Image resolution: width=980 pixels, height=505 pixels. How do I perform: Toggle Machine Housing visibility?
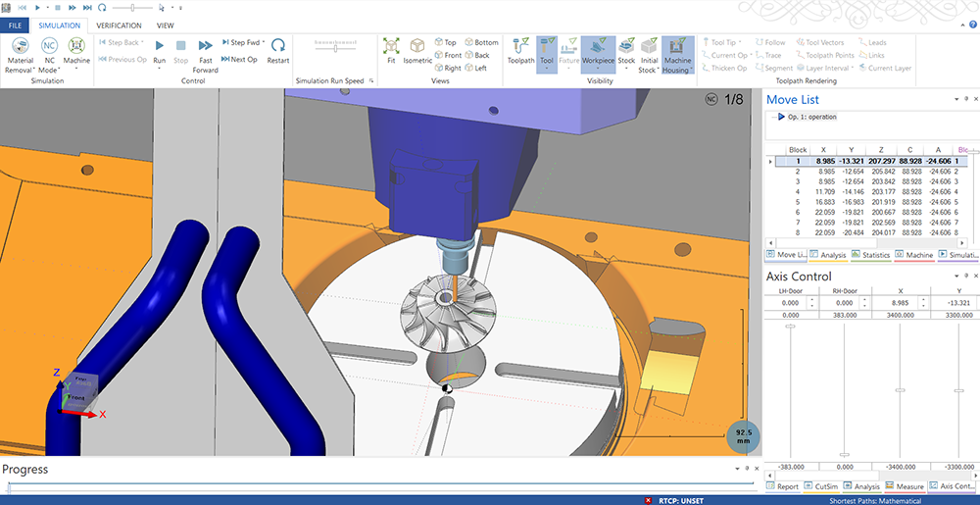(677, 53)
